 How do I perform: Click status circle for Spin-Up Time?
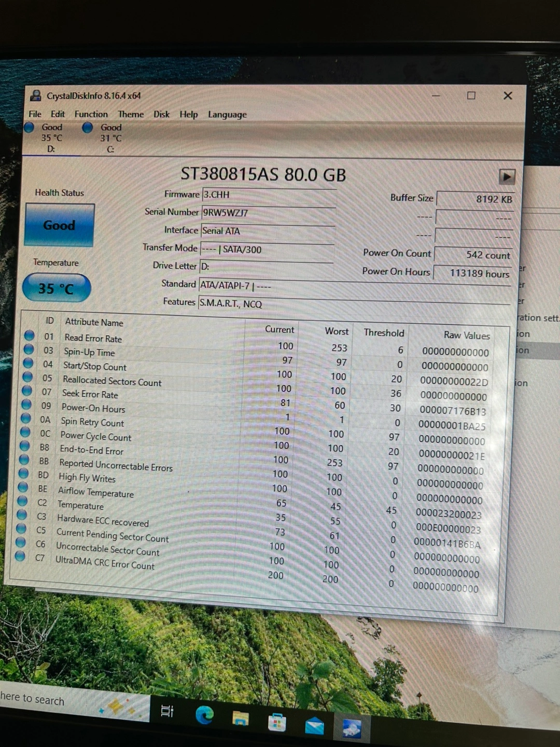click(29, 349)
